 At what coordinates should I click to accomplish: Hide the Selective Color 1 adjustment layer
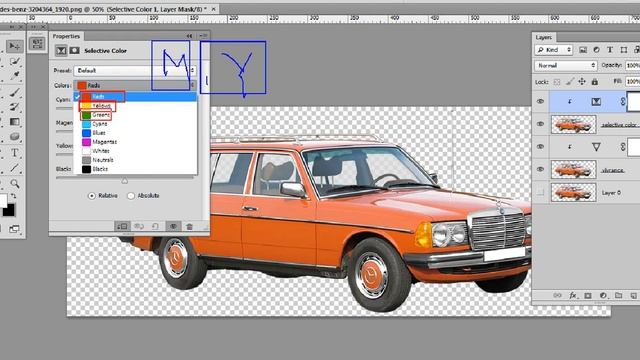[x=540, y=101]
